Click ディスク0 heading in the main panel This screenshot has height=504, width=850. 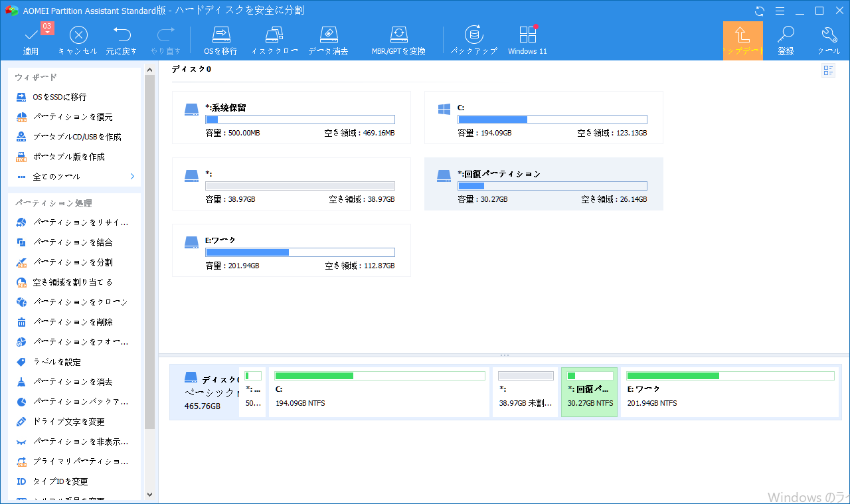[x=192, y=69]
